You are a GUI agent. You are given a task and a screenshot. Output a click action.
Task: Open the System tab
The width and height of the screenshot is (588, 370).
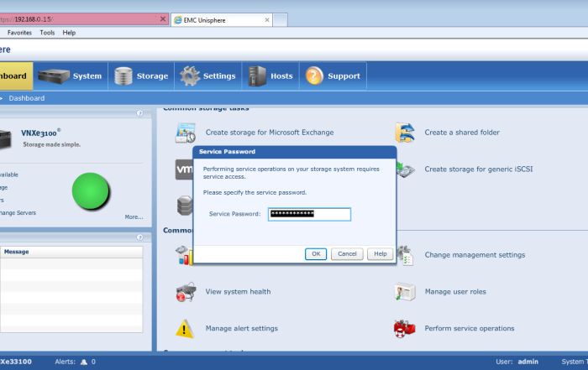[70, 76]
